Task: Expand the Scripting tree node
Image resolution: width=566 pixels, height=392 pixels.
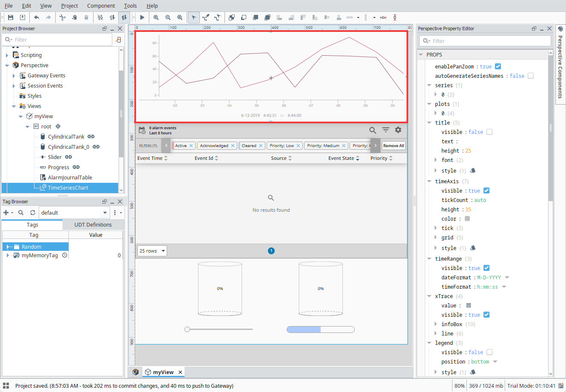Action: (x=7, y=55)
